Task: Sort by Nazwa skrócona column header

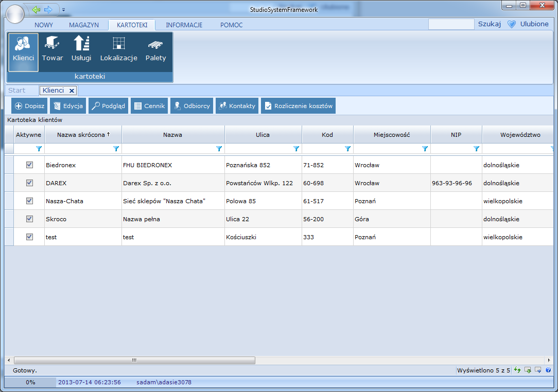Action: click(x=83, y=134)
